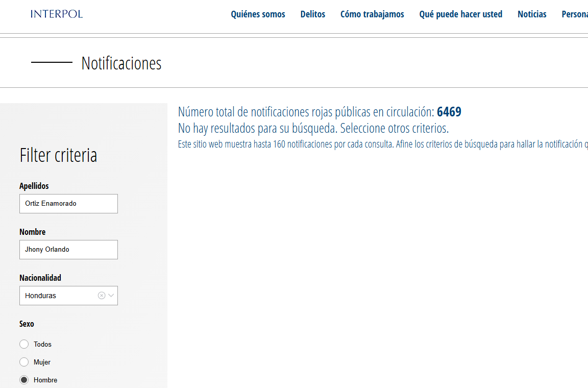Expand the Nacionalidad dropdown arrow
The image size is (588, 388).
pyautogui.click(x=111, y=296)
